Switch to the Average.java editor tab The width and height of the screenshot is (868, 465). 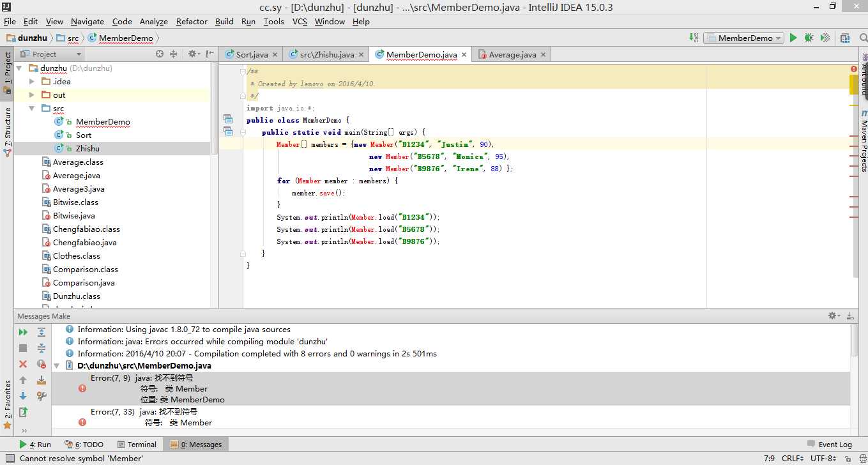tap(512, 55)
